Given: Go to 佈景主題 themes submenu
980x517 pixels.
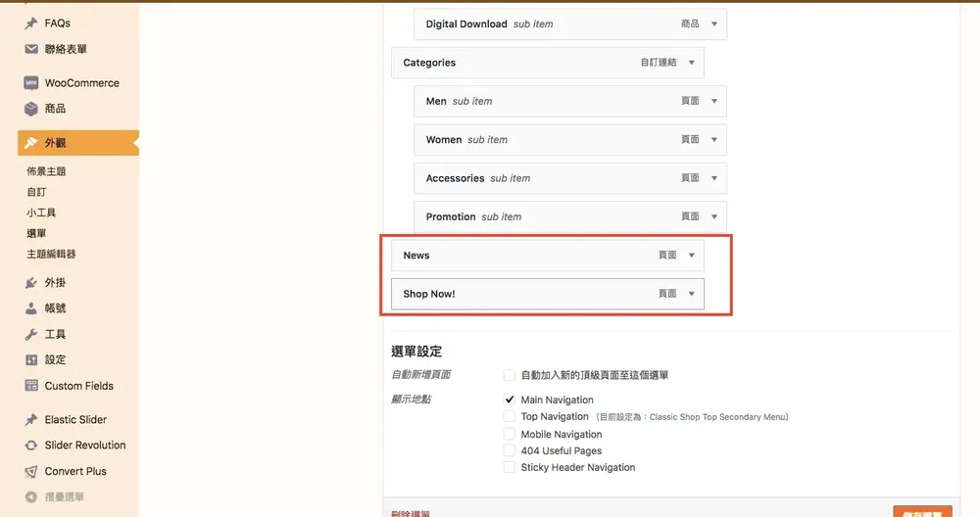Looking at the screenshot, I should (x=46, y=171).
